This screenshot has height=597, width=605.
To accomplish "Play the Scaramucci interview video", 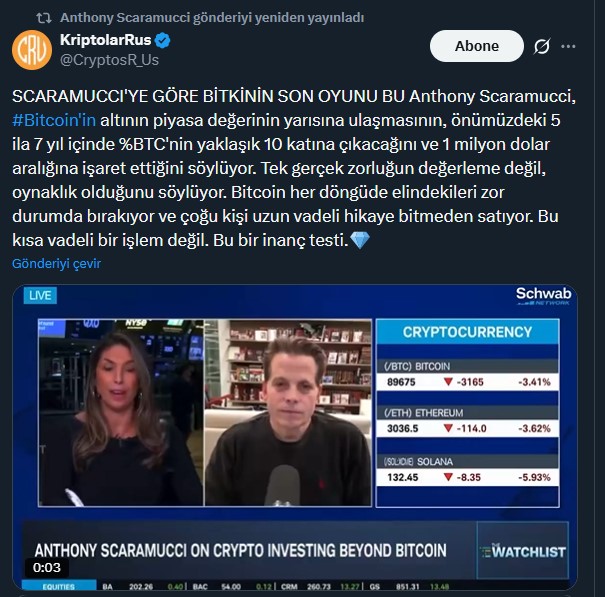I will (x=295, y=437).
